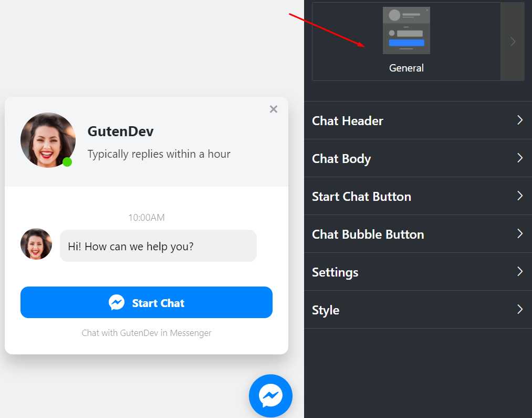Expand the Settings section

point(418,272)
